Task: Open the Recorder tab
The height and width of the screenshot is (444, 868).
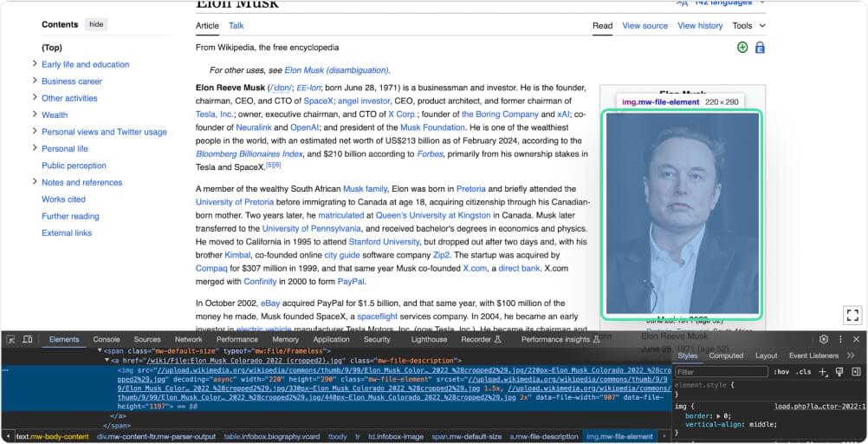Action: point(481,339)
